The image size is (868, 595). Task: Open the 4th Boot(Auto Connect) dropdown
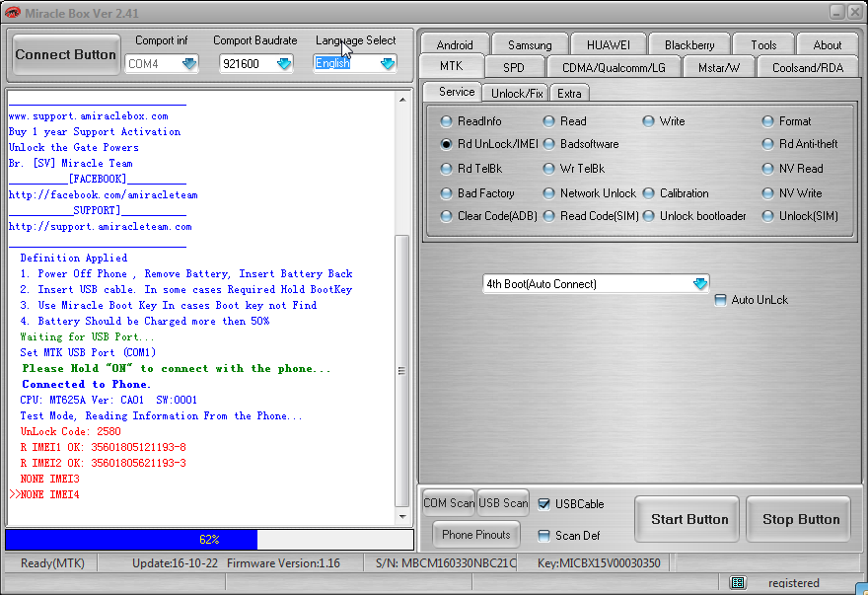(700, 283)
